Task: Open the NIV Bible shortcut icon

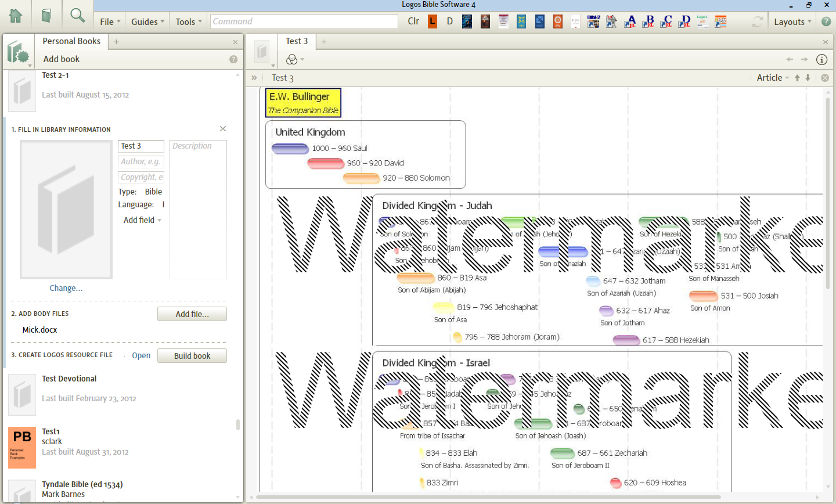Action: point(521,21)
